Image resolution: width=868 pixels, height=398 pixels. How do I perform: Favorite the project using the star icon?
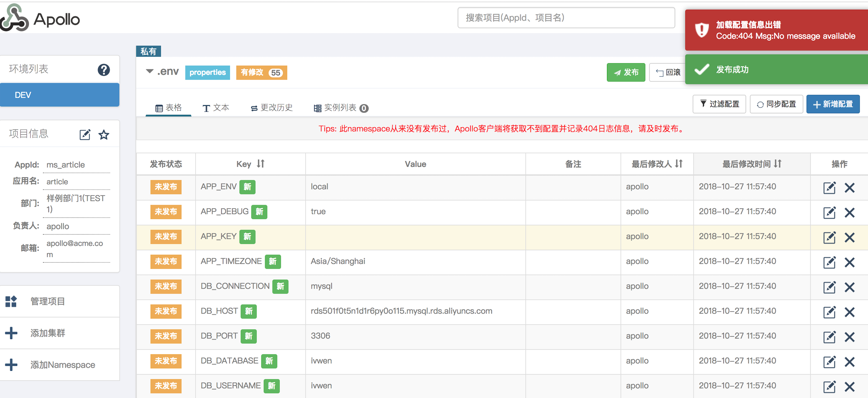point(104,135)
